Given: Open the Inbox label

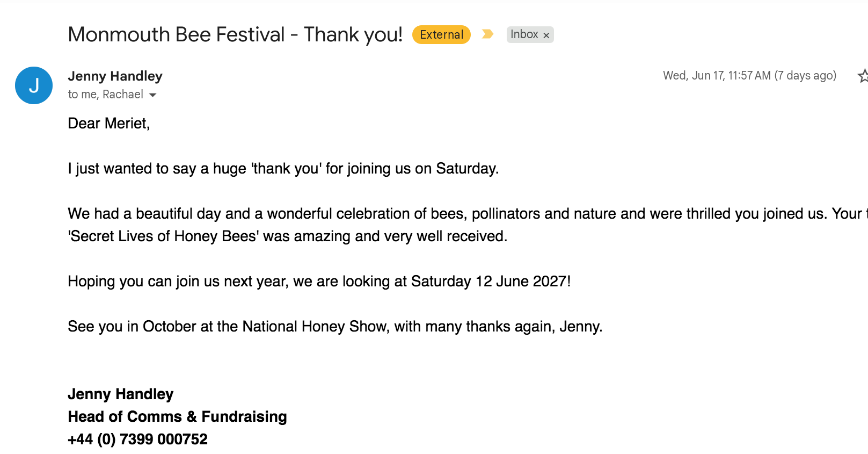Looking at the screenshot, I should click(524, 34).
